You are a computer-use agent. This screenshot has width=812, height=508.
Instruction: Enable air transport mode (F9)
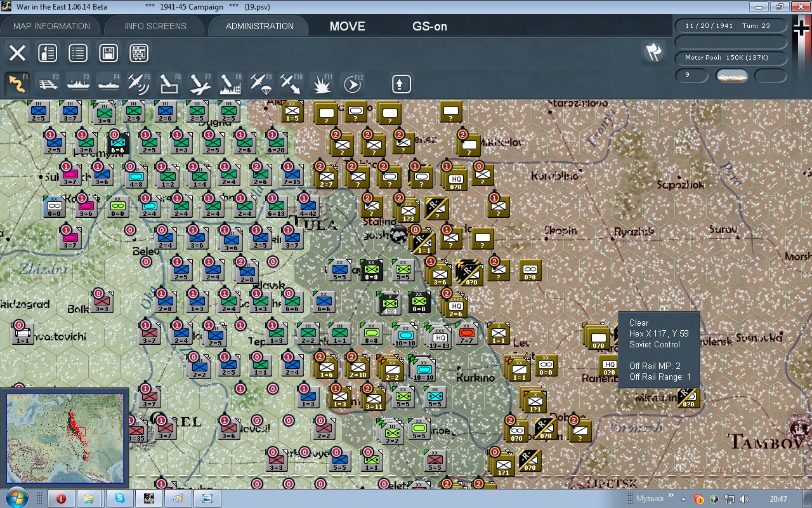pyautogui.click(x=261, y=84)
